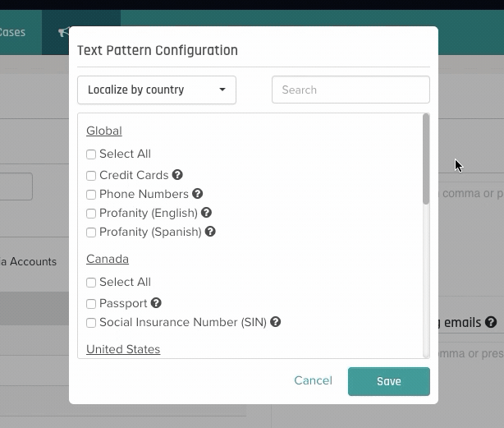504x428 pixels.
Task: Open the Localize by country dropdown
Action: 157,90
